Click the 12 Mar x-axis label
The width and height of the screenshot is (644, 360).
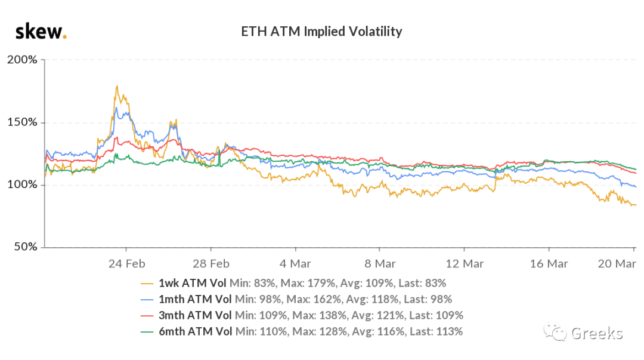[465, 264]
